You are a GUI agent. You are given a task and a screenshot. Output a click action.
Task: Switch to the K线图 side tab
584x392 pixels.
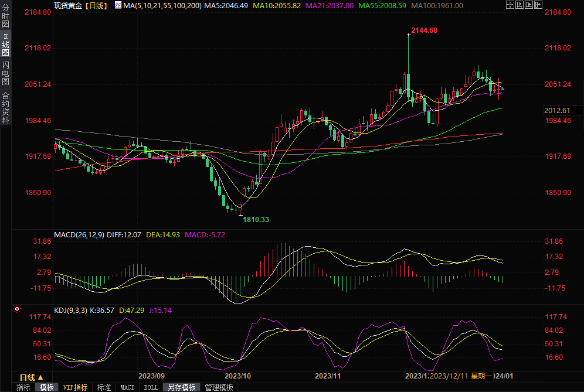pyautogui.click(x=5, y=45)
